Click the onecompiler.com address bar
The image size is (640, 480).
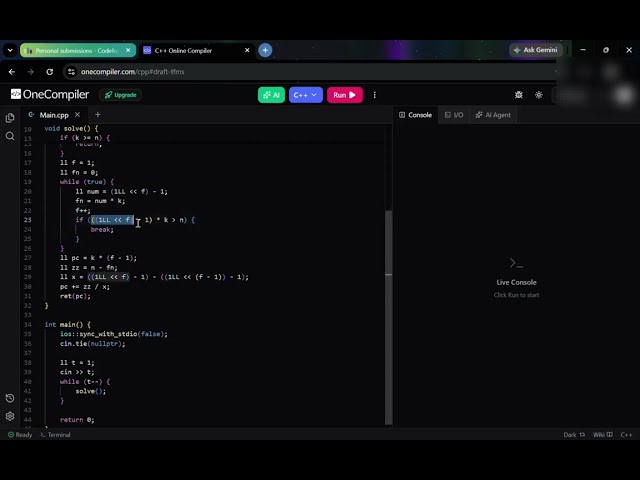click(310, 72)
